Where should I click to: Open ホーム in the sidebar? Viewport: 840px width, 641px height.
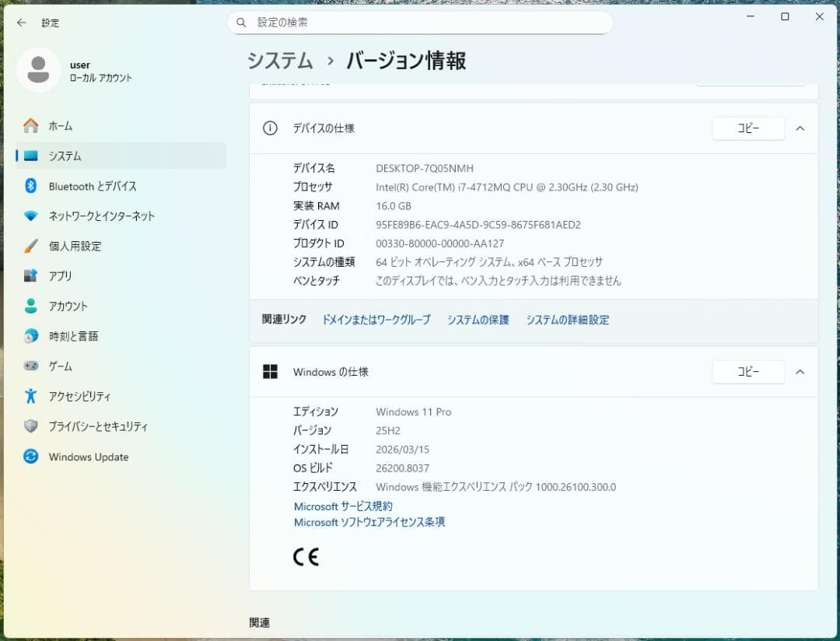pyautogui.click(x=121, y=126)
